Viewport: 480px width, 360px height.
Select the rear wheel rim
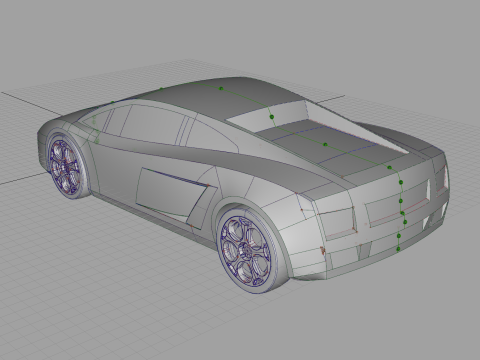pos(246,251)
